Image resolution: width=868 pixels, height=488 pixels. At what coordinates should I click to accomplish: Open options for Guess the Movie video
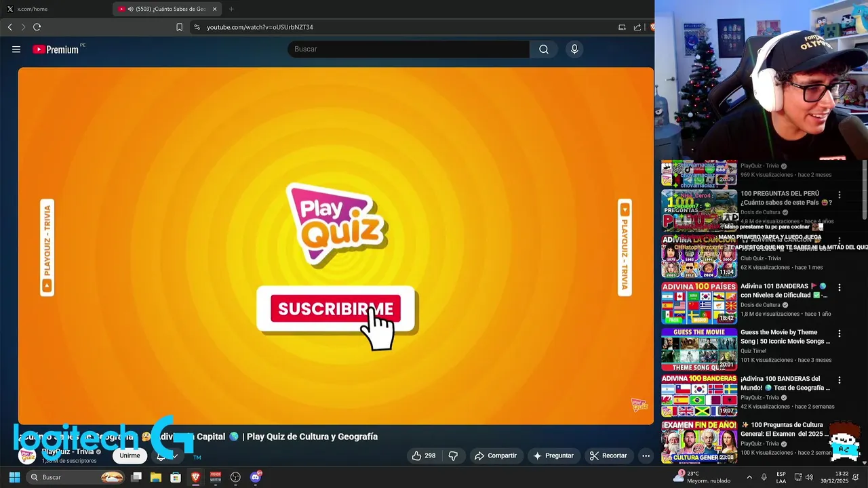tap(840, 333)
